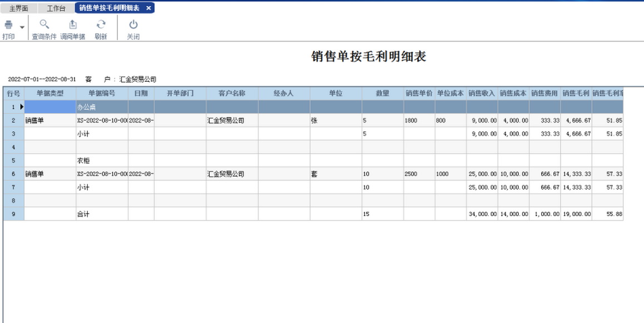Screen dimensions: 644x323
Task: Click the 销售收入 column header
Action: pyautogui.click(x=482, y=94)
